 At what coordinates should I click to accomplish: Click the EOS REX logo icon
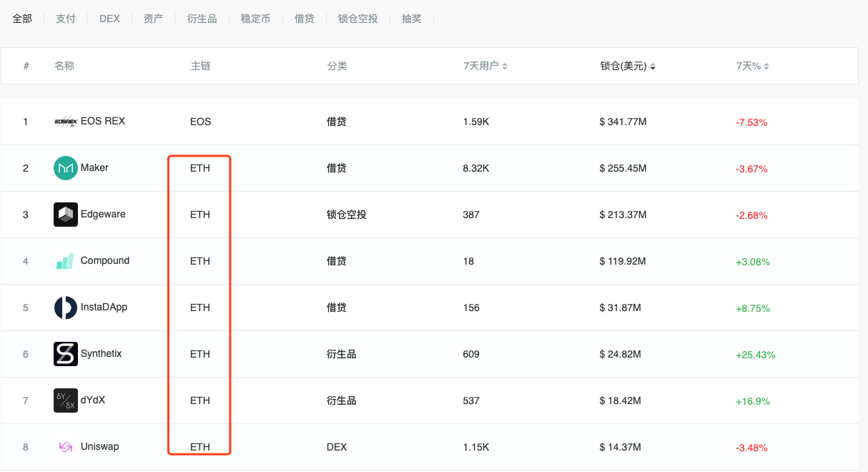click(x=66, y=122)
